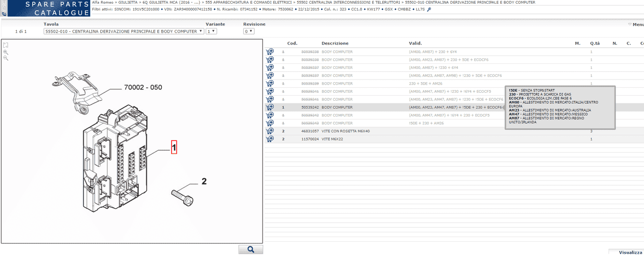Select callout 1 in the diagram
The height and width of the screenshot is (255, 644).
(x=174, y=147)
